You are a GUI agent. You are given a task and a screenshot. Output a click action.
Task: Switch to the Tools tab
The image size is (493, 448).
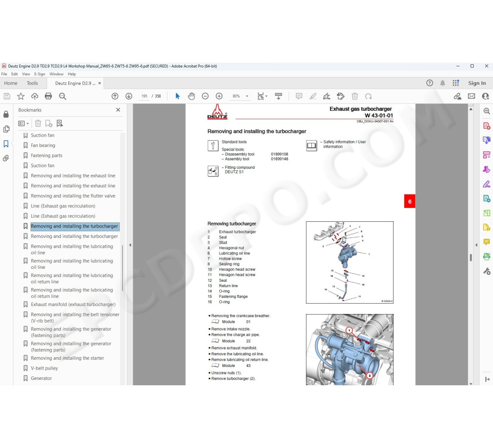click(32, 83)
